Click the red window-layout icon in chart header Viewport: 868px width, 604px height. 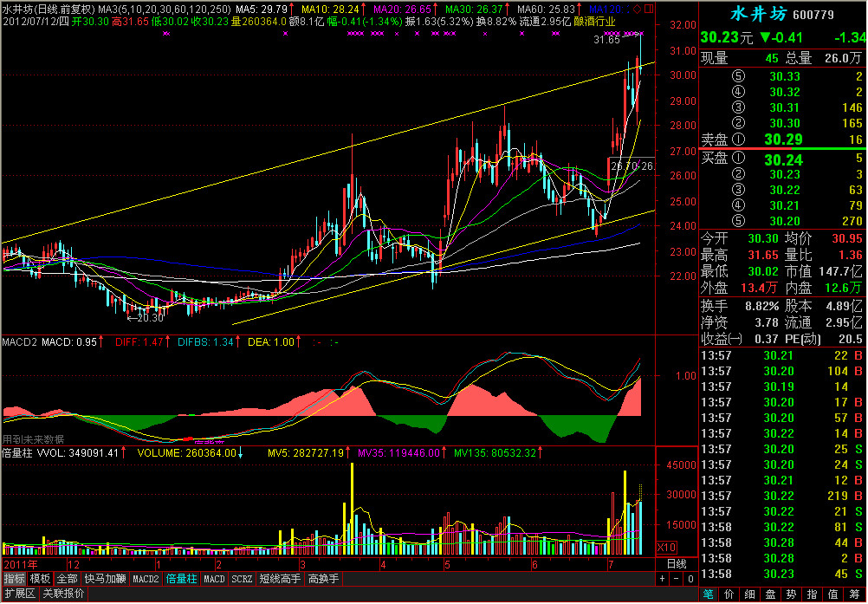pos(649,9)
